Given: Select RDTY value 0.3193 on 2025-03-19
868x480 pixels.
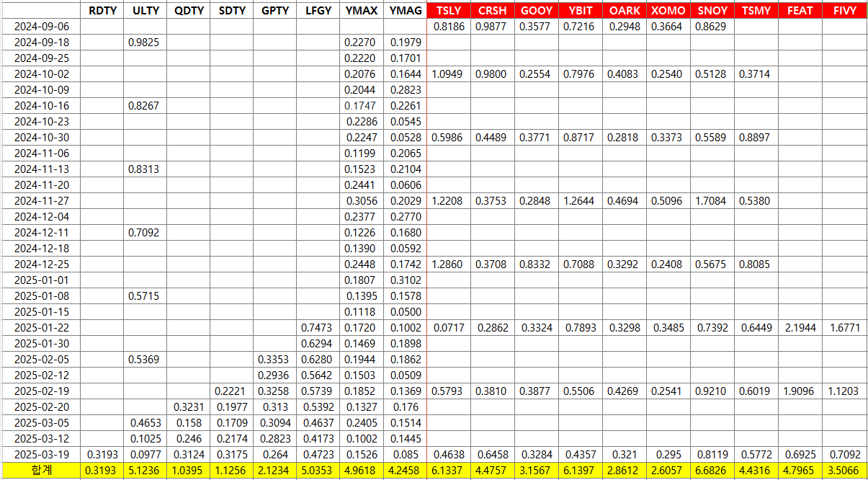Looking at the screenshot, I should click(102, 454).
